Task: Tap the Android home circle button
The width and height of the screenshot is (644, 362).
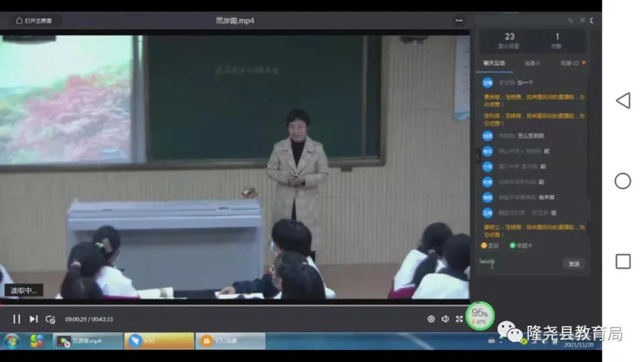Action: pyautogui.click(x=622, y=181)
